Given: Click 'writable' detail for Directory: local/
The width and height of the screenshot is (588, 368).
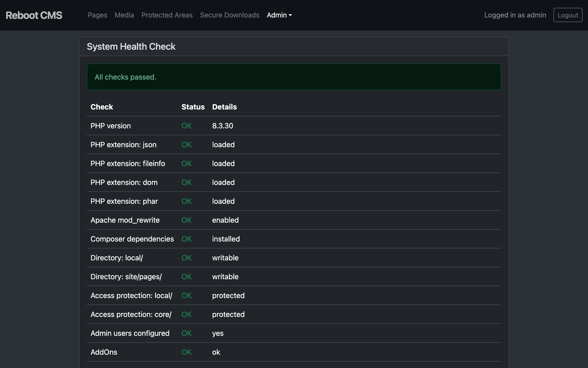Looking at the screenshot, I should pyautogui.click(x=225, y=258).
